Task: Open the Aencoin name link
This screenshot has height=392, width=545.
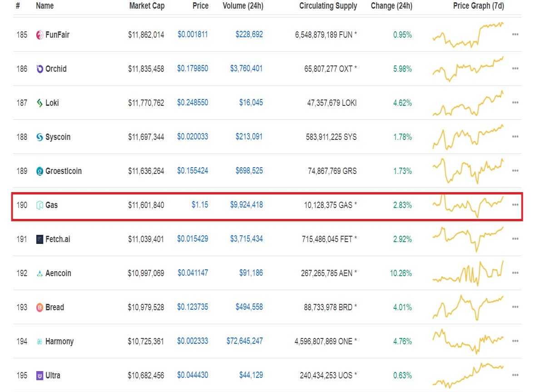Action: coord(58,273)
